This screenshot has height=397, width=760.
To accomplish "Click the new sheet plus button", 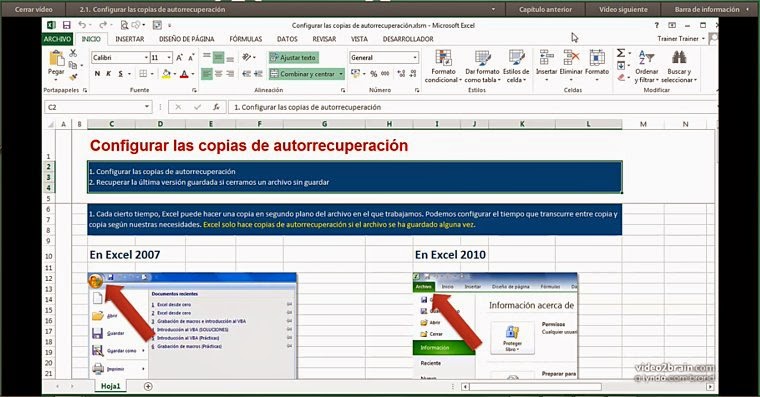I will pos(148,386).
